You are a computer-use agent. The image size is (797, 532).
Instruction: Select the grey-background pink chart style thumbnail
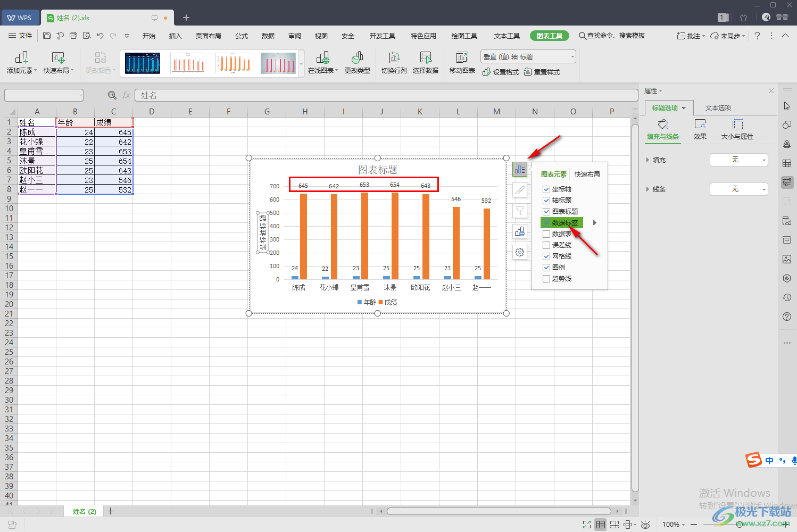point(278,63)
